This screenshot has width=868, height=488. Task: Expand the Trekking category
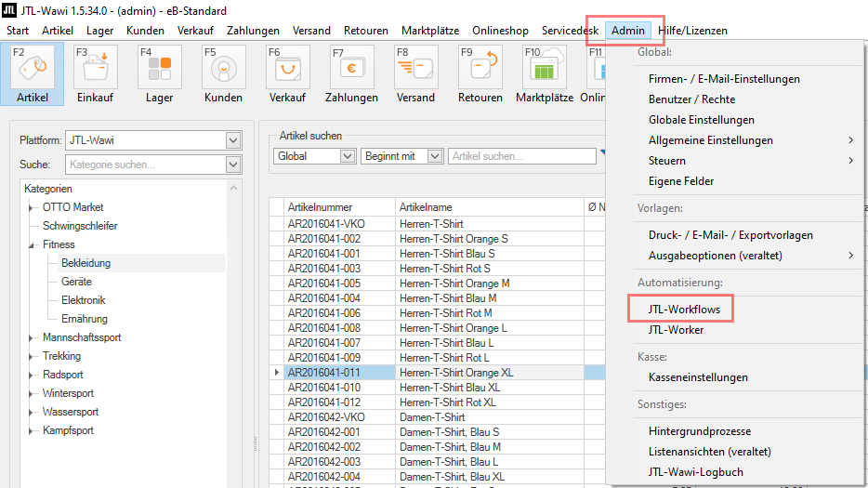[x=31, y=357]
